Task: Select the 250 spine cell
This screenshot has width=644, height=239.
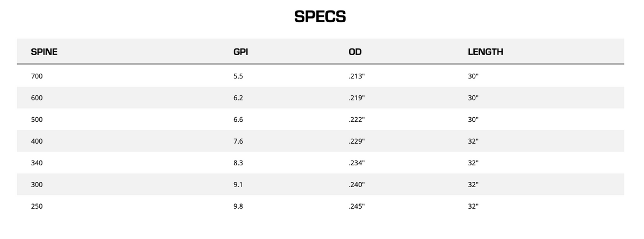Action: pyautogui.click(x=37, y=207)
